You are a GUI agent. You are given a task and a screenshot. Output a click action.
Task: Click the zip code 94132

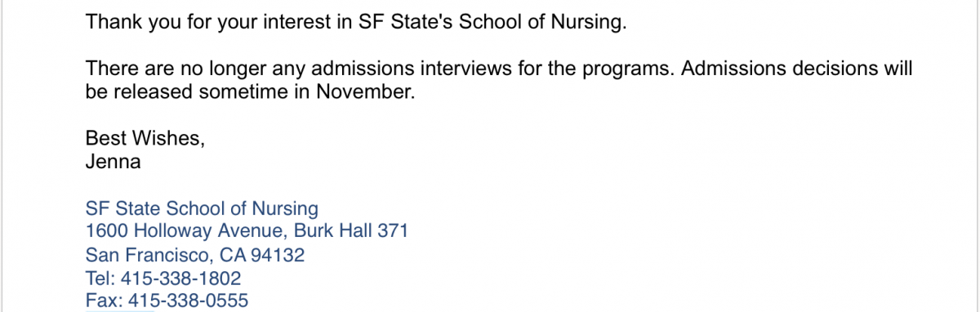point(278,255)
